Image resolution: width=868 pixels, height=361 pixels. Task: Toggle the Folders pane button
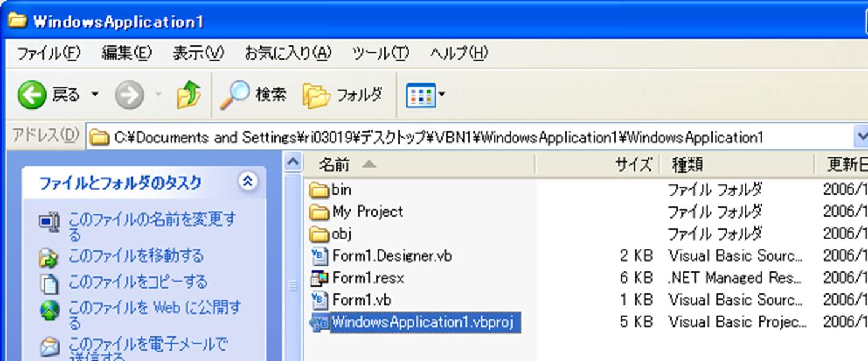(342, 95)
